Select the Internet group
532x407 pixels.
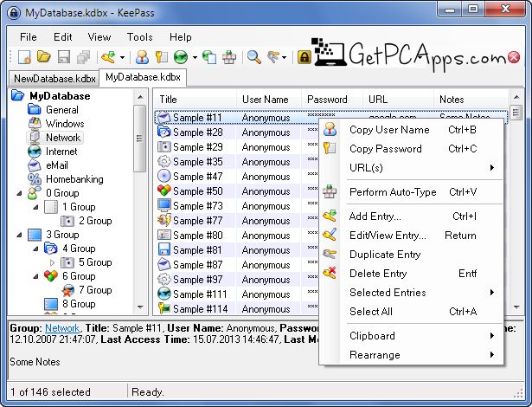[x=61, y=152]
